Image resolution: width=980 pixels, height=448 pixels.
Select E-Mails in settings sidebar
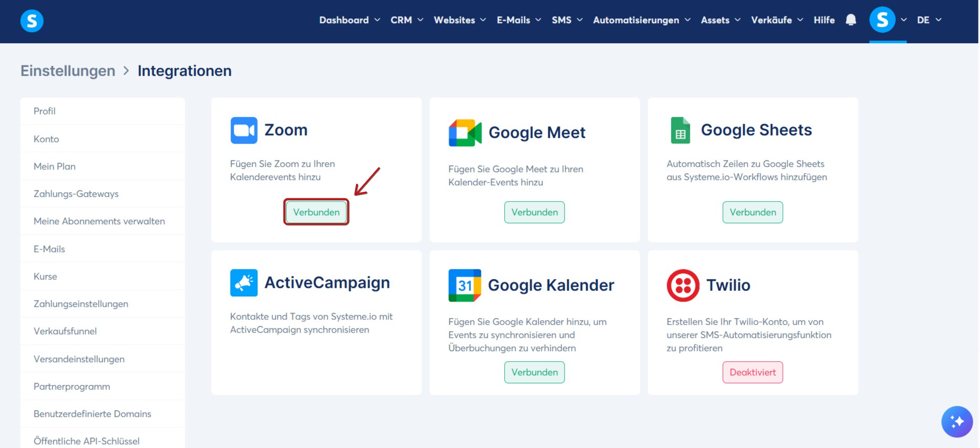(103, 249)
